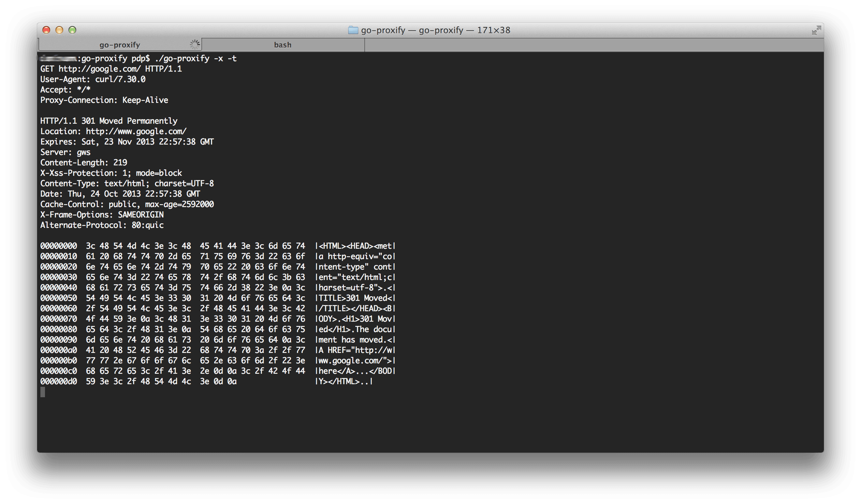The image size is (861, 504).
Task: Click 'Content-Length: 219' line
Action: tap(84, 163)
